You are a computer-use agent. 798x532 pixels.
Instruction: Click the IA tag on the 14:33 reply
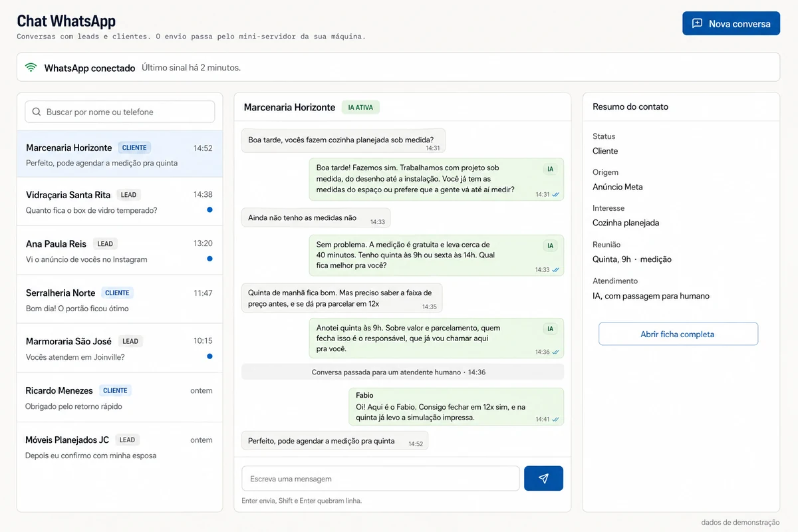click(x=550, y=245)
